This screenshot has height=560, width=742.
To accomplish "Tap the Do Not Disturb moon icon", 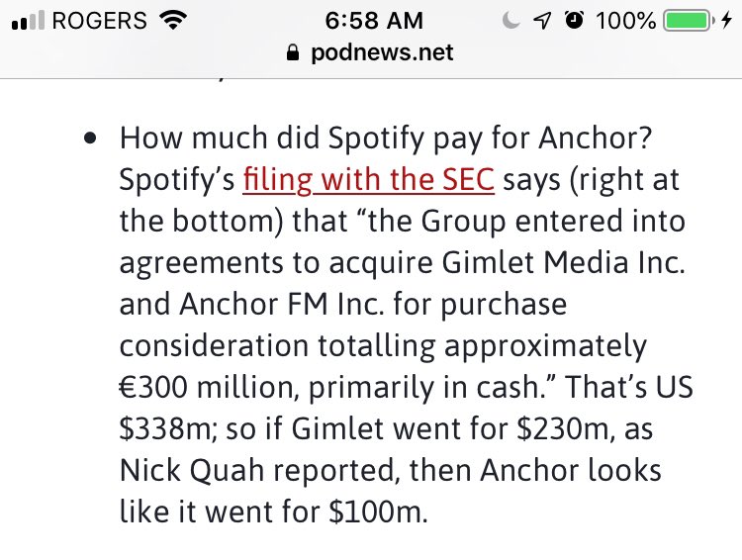I will click(510, 20).
